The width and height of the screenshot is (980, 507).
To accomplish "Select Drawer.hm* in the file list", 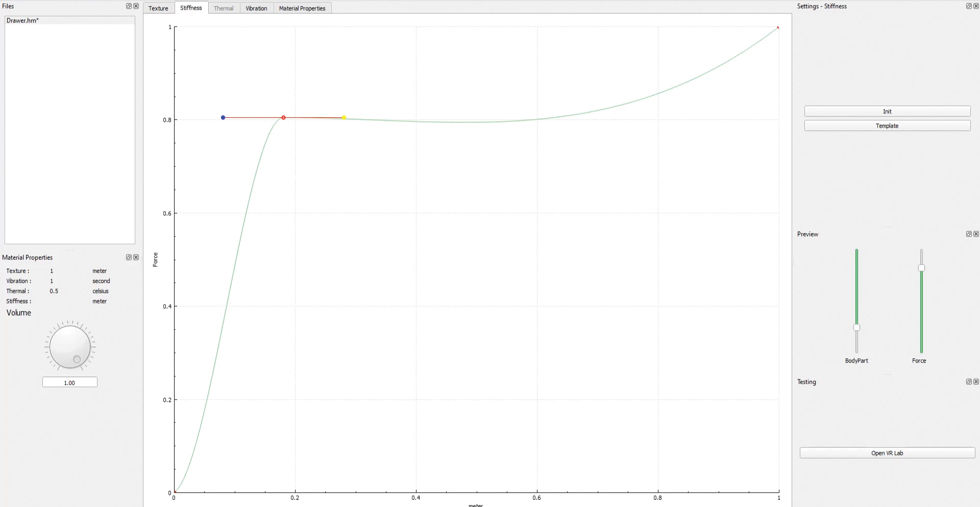I will (23, 20).
